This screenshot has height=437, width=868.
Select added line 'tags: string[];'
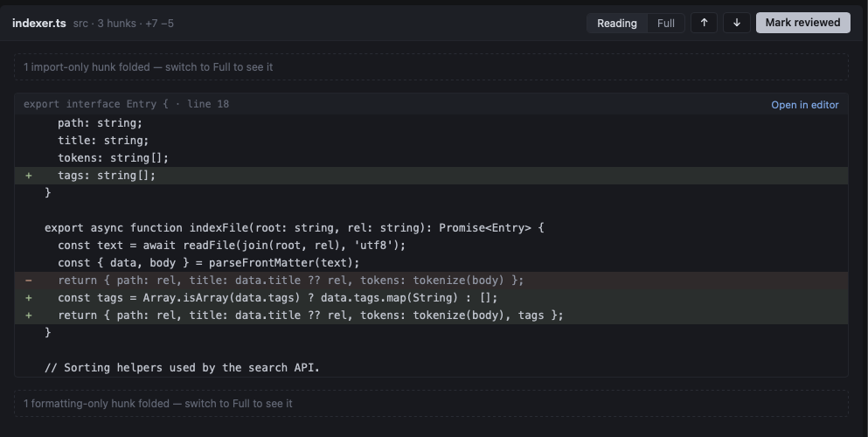pos(431,176)
